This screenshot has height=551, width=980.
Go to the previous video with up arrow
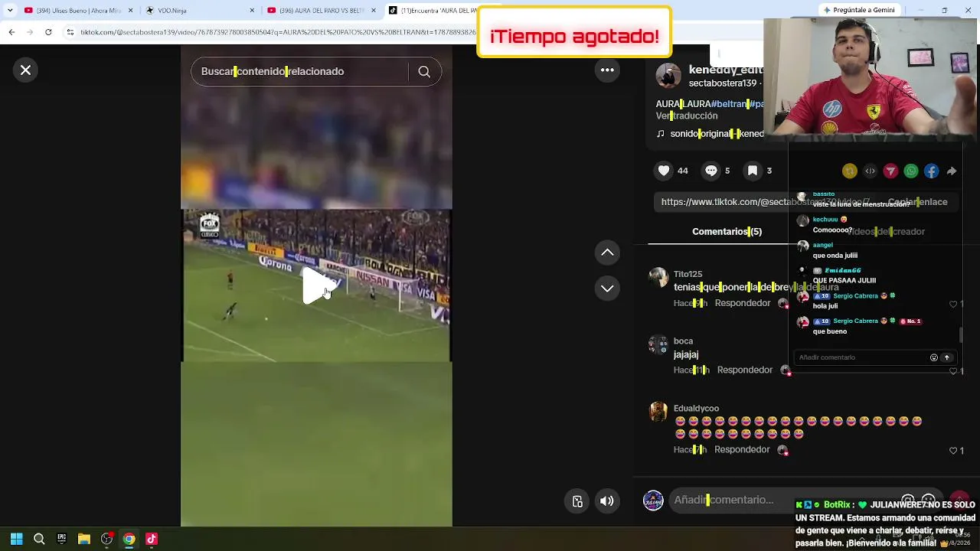click(x=607, y=253)
